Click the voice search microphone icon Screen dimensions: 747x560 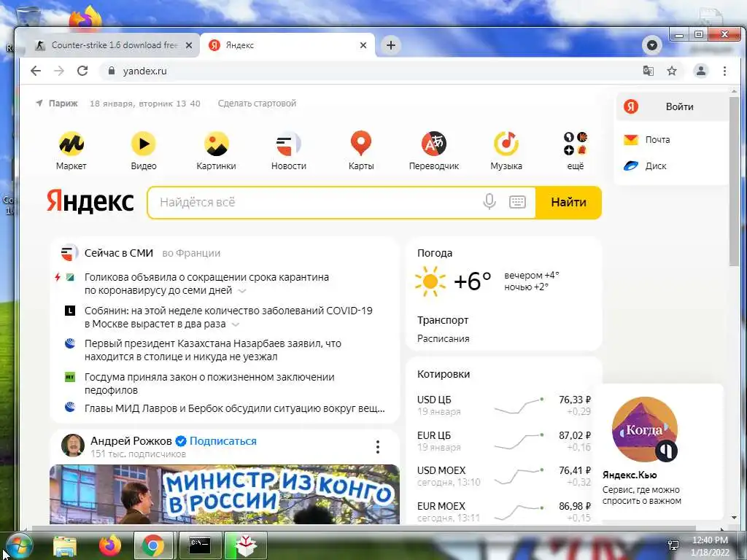(489, 202)
